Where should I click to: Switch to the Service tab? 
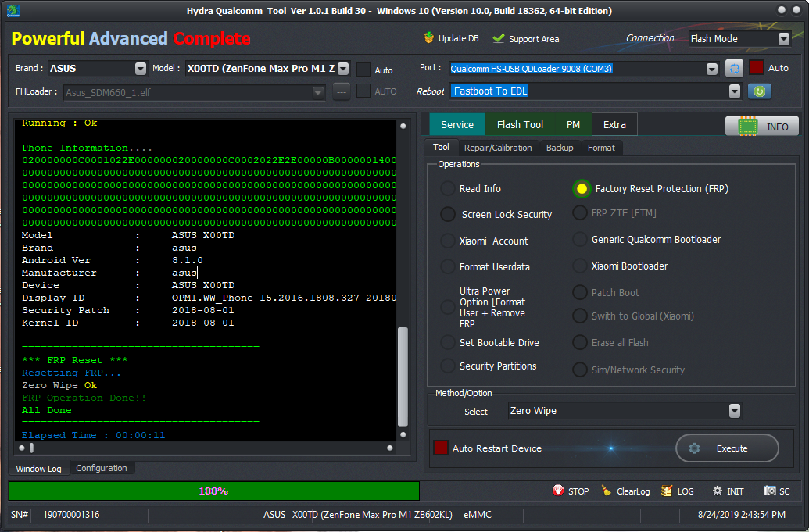click(457, 124)
